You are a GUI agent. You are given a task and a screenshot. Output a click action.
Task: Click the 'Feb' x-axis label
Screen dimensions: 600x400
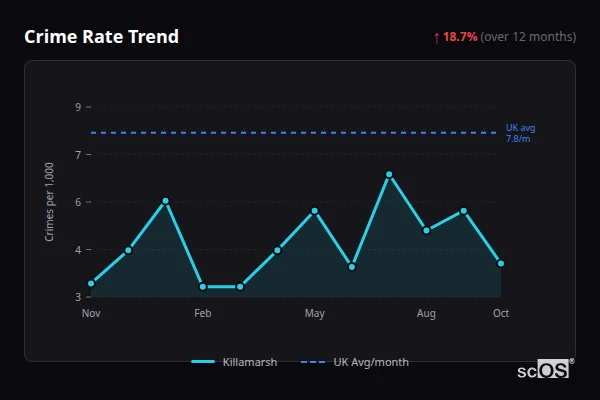[203, 313]
